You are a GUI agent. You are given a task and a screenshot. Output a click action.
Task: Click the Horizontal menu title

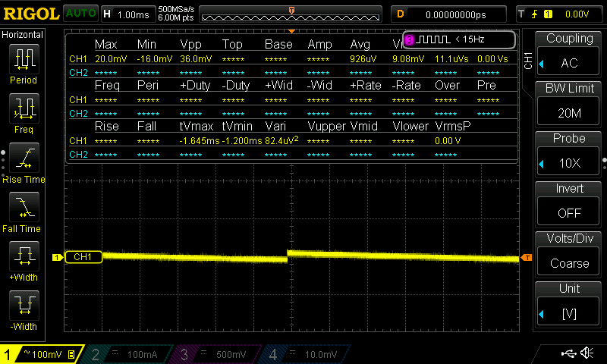pyautogui.click(x=23, y=34)
